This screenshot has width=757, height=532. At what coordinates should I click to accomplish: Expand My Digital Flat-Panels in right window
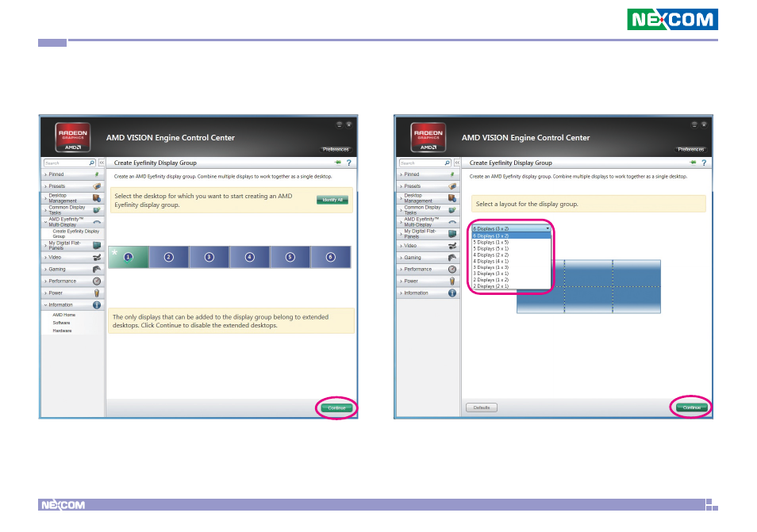click(401, 233)
